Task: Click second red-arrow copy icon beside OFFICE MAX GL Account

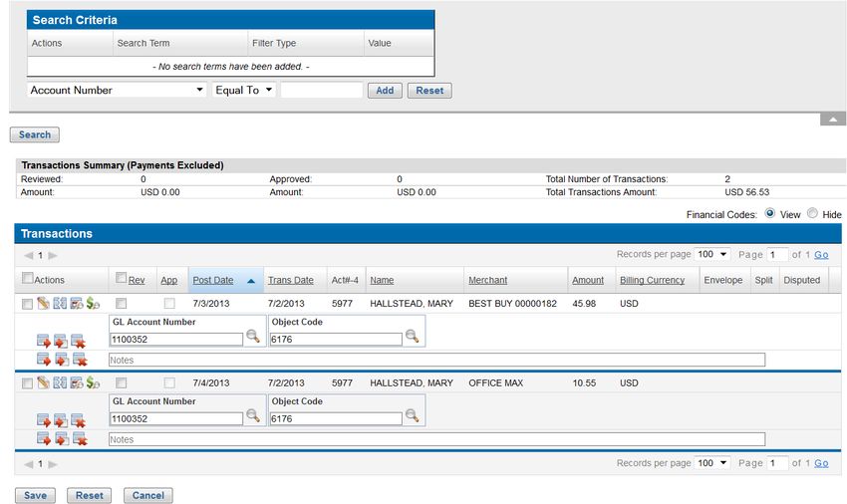Action: click(x=61, y=419)
